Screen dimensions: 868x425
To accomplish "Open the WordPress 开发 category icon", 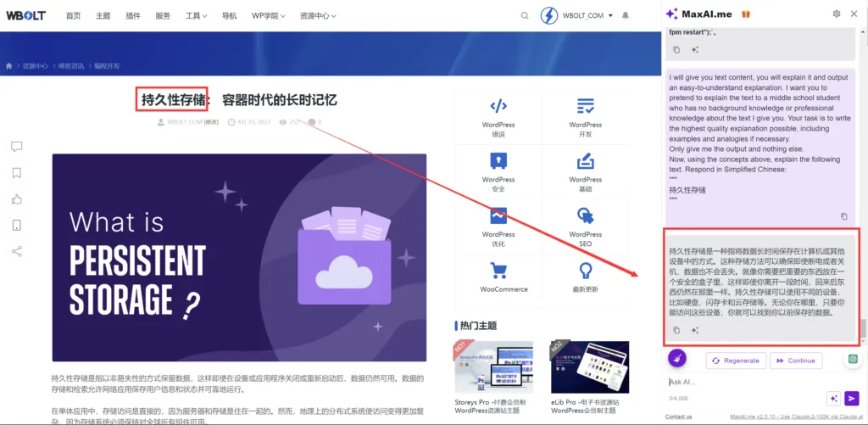I will click(585, 106).
